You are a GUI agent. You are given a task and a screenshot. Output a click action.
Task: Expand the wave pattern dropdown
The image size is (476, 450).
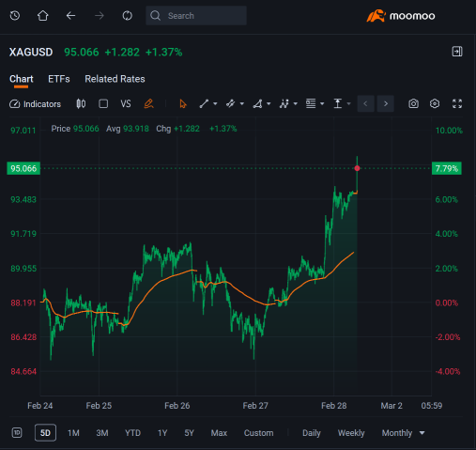coord(296,103)
